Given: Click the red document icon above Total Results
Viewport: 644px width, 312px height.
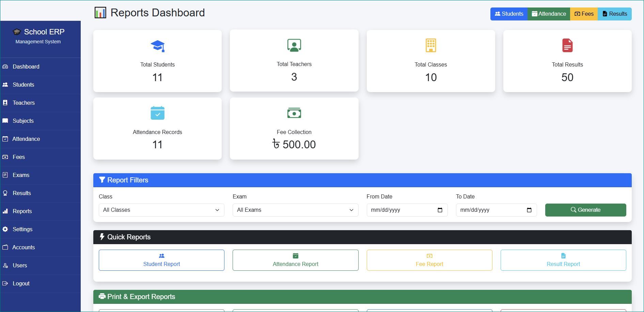Looking at the screenshot, I should coord(567,45).
